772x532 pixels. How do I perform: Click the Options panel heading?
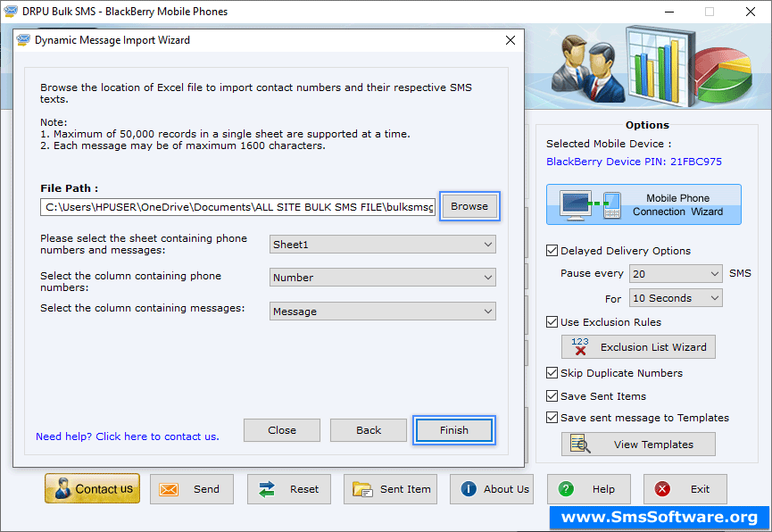[647, 125]
